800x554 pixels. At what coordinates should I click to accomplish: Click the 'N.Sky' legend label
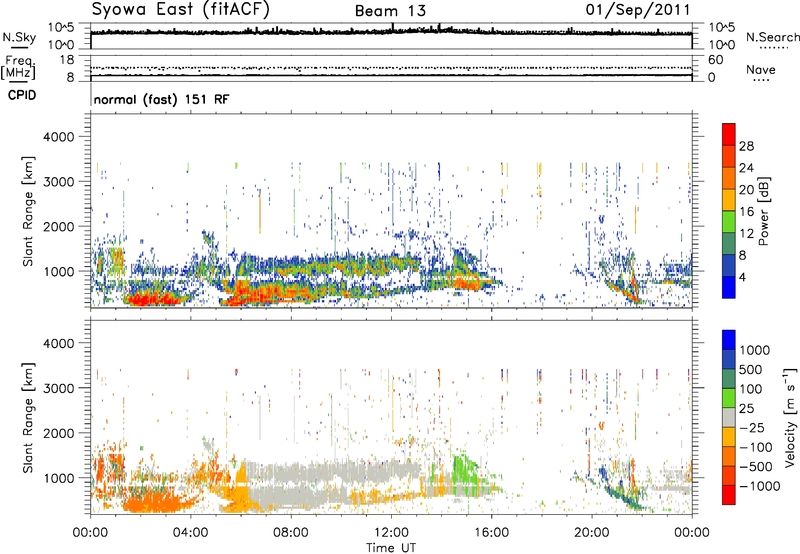[19, 37]
